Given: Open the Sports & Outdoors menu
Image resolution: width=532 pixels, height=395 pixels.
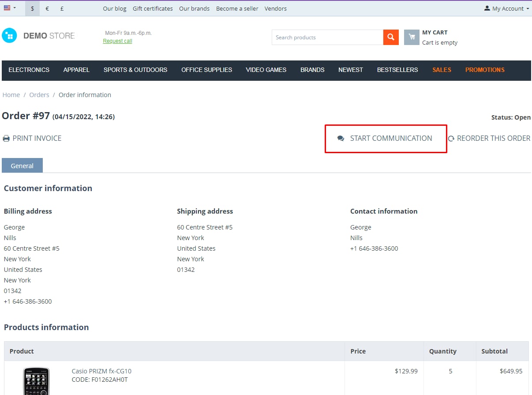Looking at the screenshot, I should (x=135, y=70).
